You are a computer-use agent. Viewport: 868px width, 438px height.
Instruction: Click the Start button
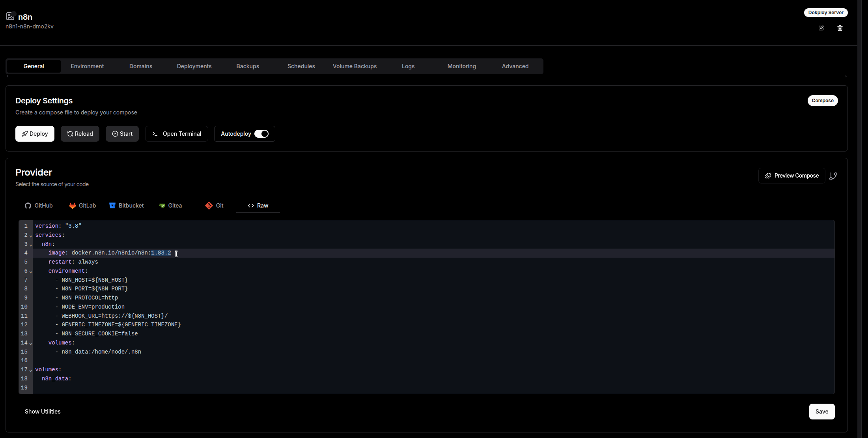pos(122,134)
